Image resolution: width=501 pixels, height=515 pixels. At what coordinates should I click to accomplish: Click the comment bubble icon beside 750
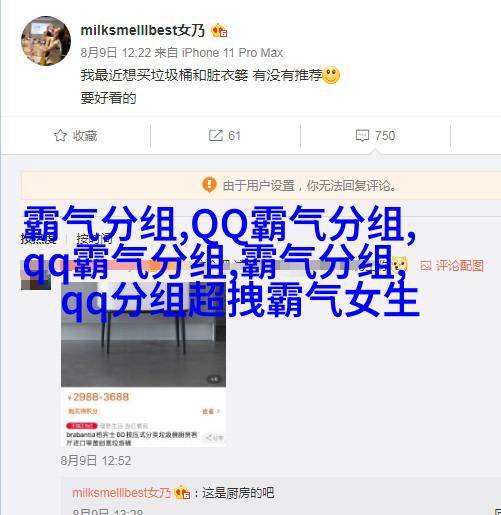(x=362, y=136)
